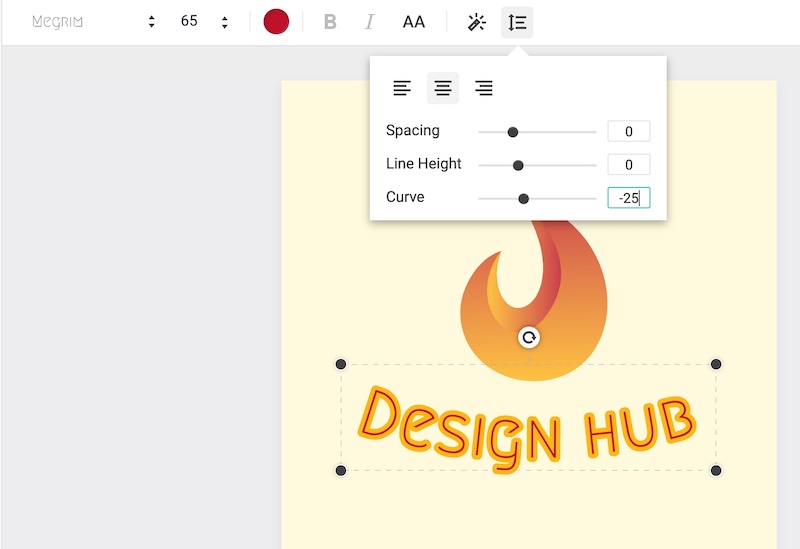Image resolution: width=800 pixels, height=549 pixels.
Task: Click the top-right selection handle
Action: (716, 364)
